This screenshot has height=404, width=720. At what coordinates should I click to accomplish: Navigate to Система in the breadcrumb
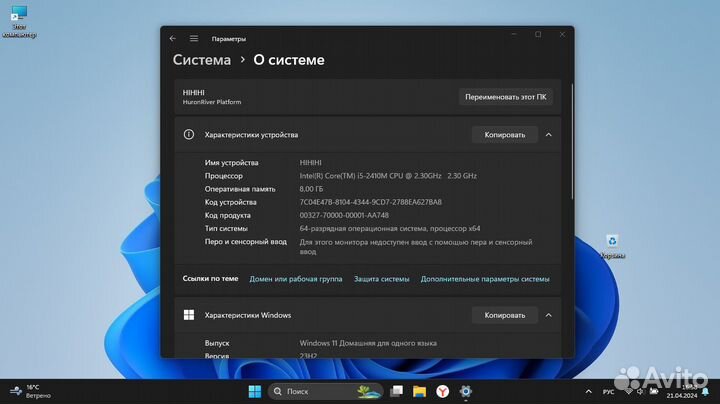coord(202,60)
